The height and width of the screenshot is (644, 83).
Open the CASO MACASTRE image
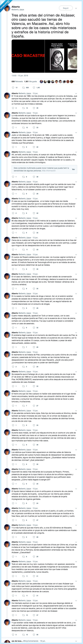(x=44, y=56)
